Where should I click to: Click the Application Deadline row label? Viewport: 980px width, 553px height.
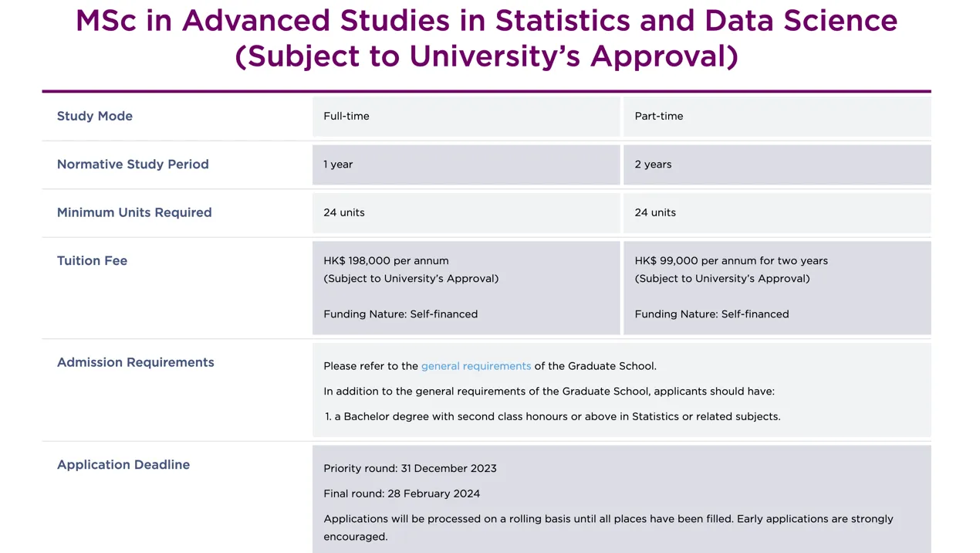123,464
